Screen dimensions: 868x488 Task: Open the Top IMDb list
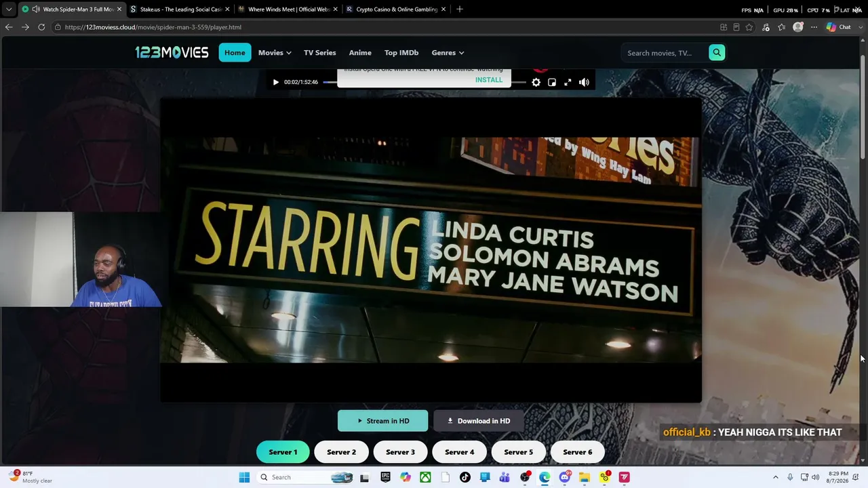point(401,52)
